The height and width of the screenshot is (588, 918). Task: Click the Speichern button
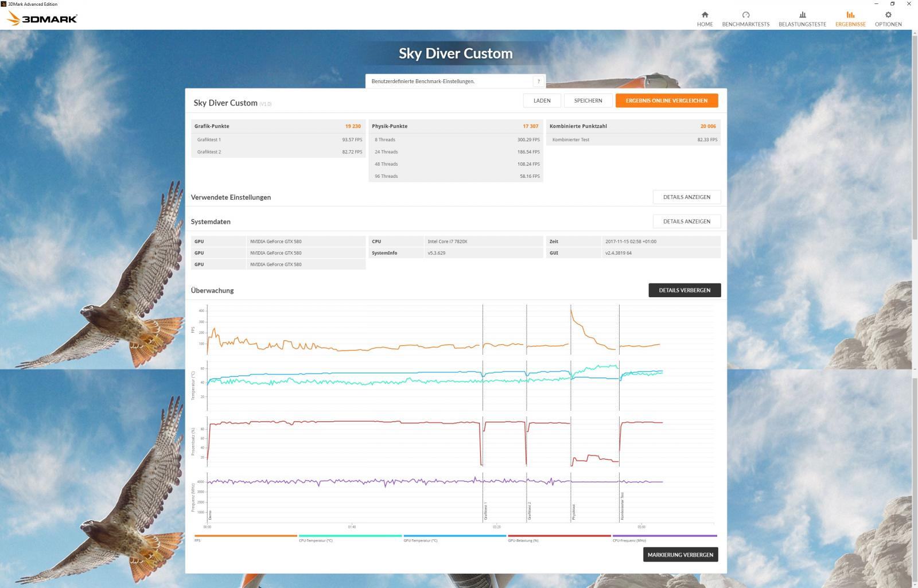pyautogui.click(x=588, y=100)
